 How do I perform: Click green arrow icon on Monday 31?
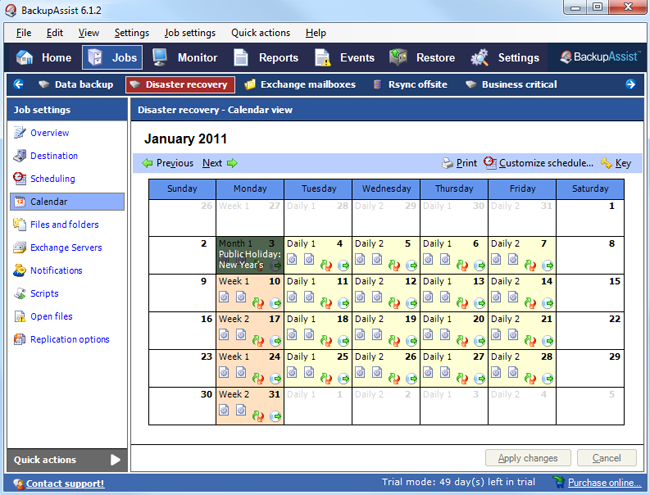tap(275, 416)
